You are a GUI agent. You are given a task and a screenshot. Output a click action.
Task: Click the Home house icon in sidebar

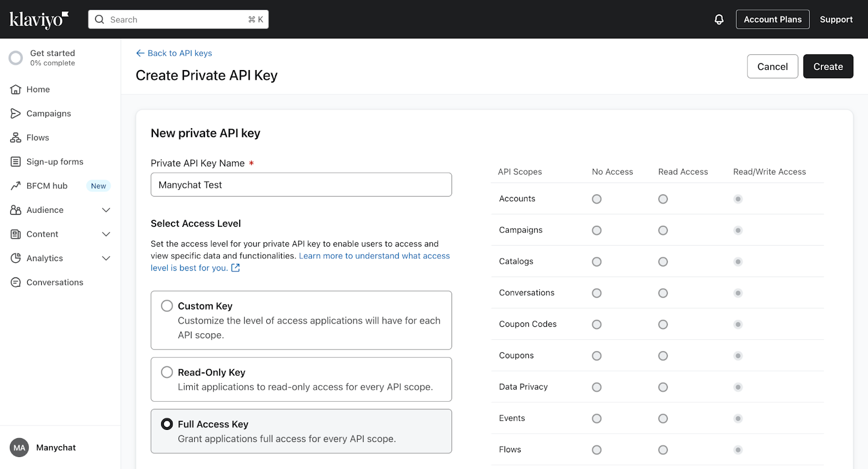(x=16, y=90)
